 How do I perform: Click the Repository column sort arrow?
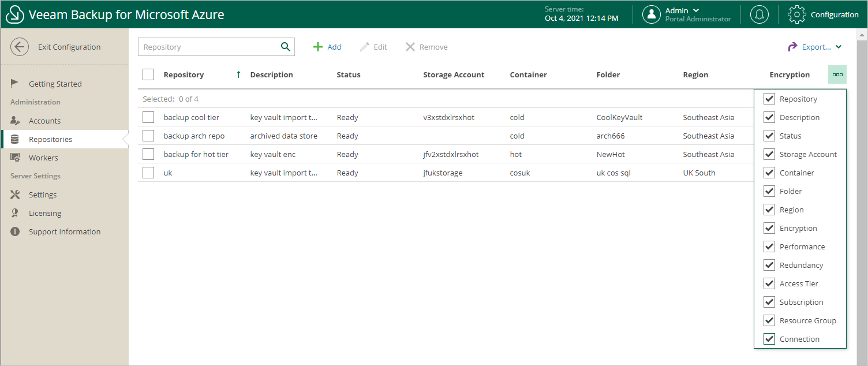[238, 74]
